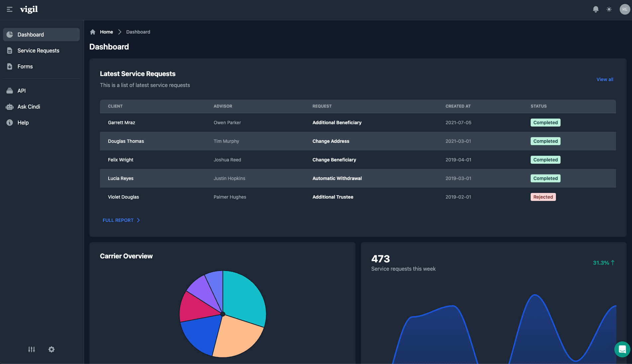Select the Forms icon in the sidebar
The height and width of the screenshot is (364, 632).
(x=9, y=66)
